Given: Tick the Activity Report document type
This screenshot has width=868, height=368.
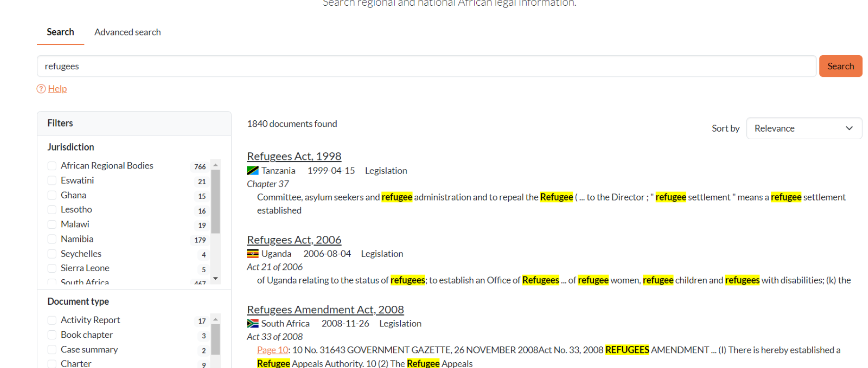Looking at the screenshot, I should tap(52, 320).
